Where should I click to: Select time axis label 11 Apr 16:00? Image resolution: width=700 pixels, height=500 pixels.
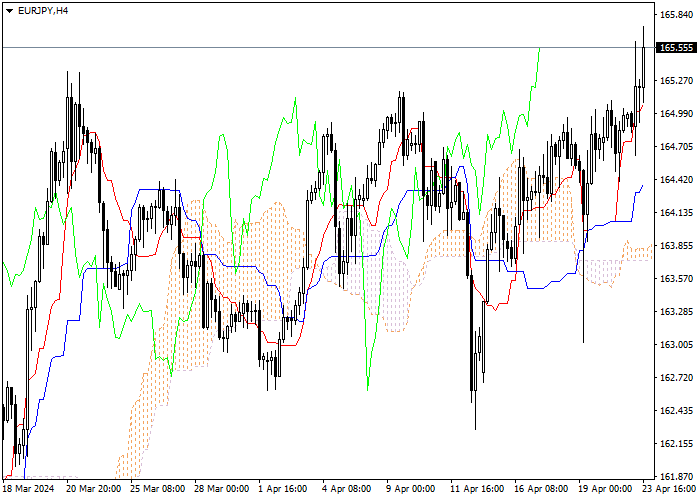tap(477, 489)
